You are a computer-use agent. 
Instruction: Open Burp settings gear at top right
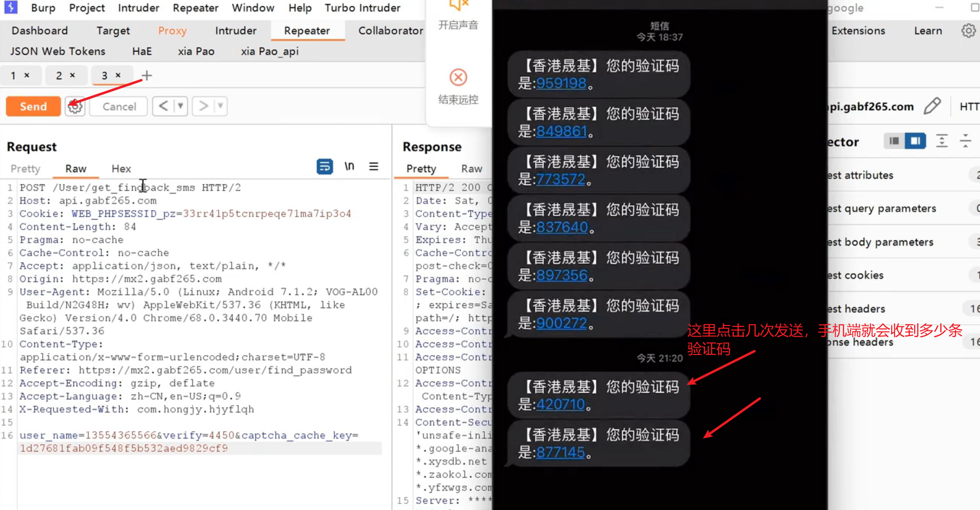coord(968,30)
